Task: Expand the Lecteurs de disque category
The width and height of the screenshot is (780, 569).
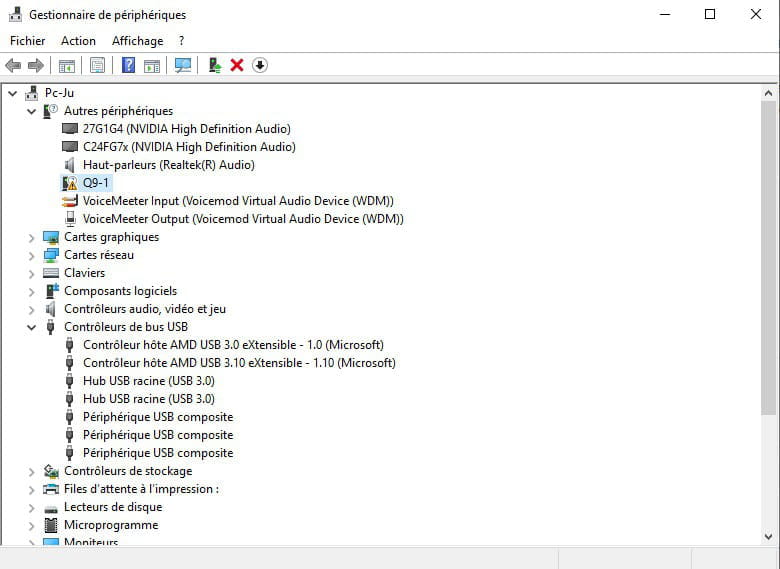Action: tap(32, 507)
